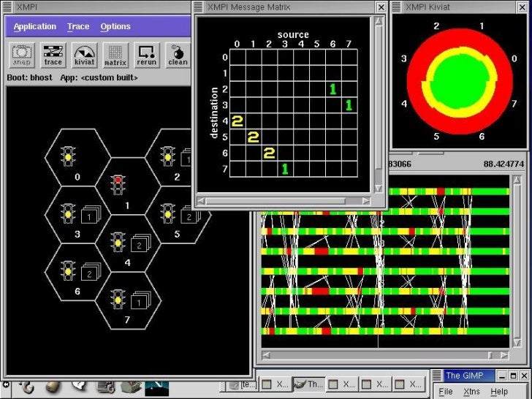This screenshot has height=399, width=532.
Task: Click the timestamp 88.424774 in trace window
Action: pos(503,164)
